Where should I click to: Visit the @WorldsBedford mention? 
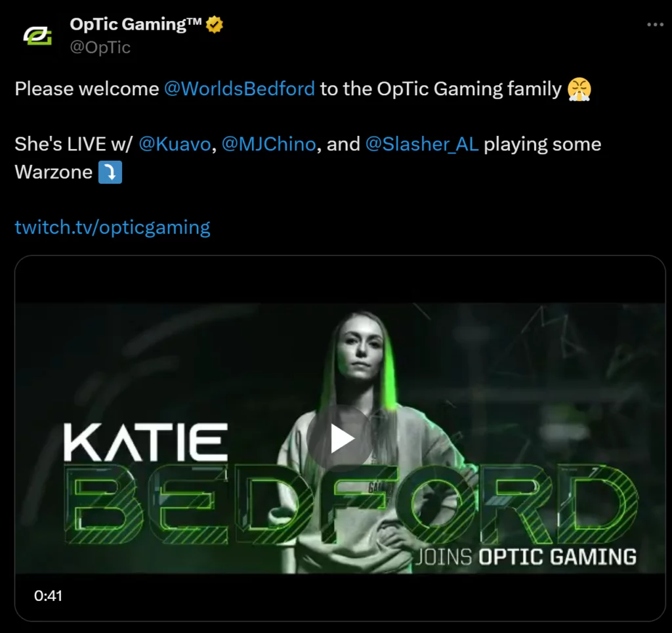[240, 89]
